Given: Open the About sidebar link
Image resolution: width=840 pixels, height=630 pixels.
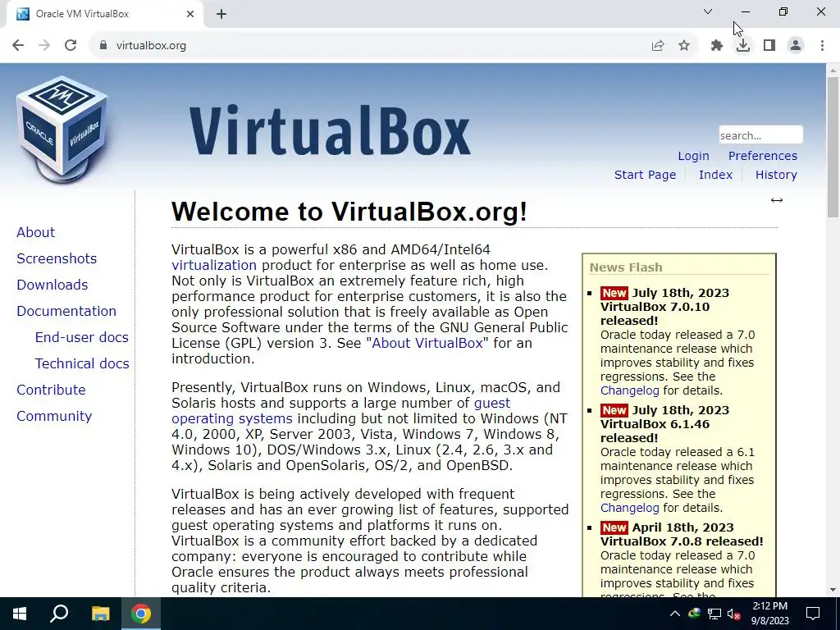Looking at the screenshot, I should click(35, 232).
